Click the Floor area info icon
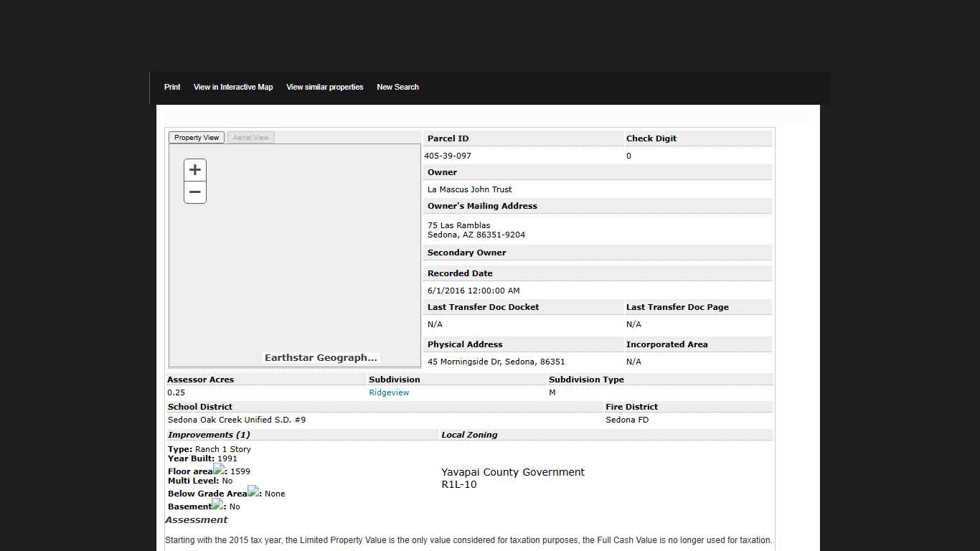Image resolution: width=980 pixels, height=551 pixels. pyautogui.click(x=219, y=469)
